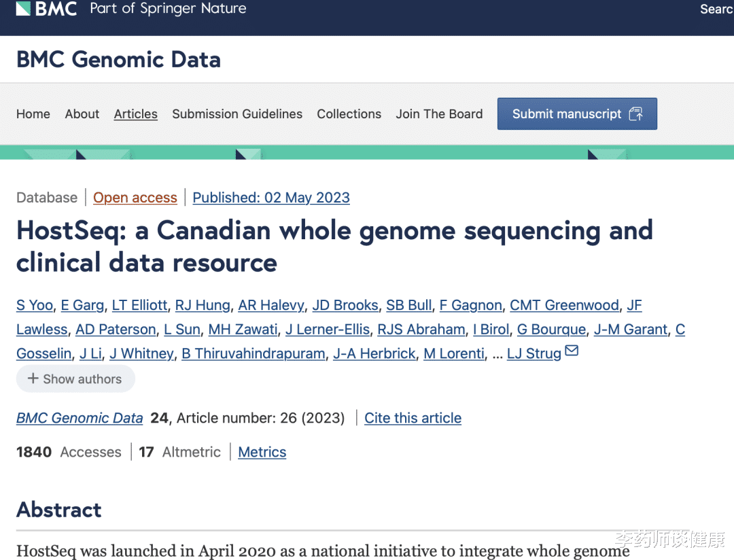This screenshot has height=560, width=734.
Task: Open Submission Guidelines page
Action: (x=237, y=114)
